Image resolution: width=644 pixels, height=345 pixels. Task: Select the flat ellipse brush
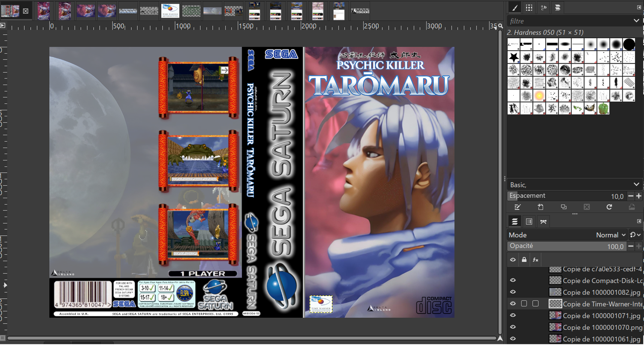tap(565, 44)
